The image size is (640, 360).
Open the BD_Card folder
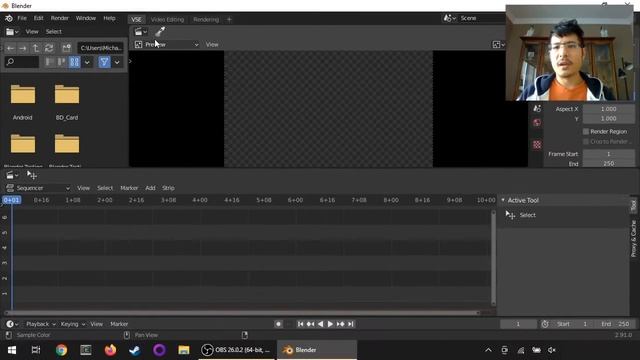click(x=67, y=102)
